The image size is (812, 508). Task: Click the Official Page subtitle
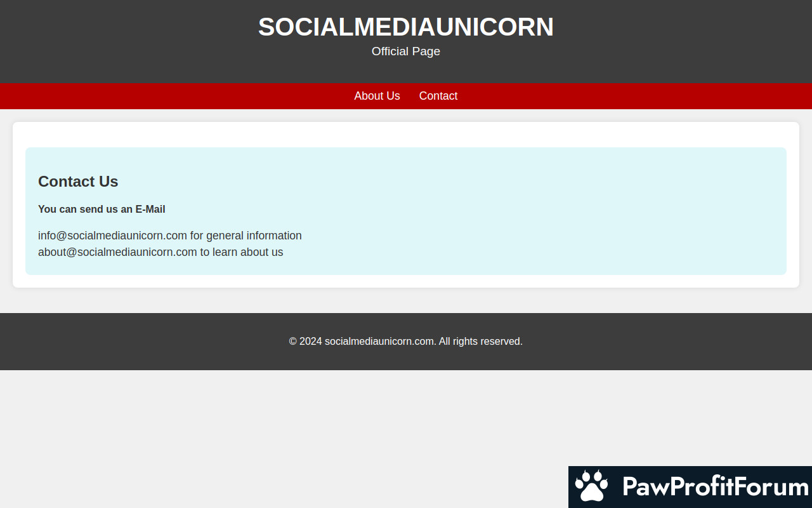[x=405, y=51]
